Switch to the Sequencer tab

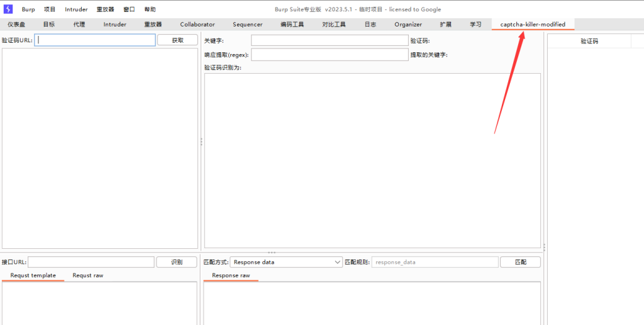248,25
